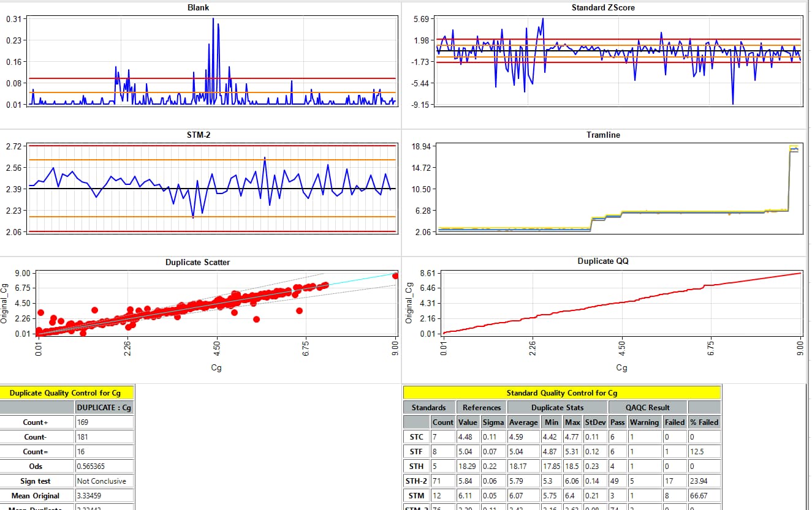This screenshot has width=812, height=510.
Task: Click the Sign test 'Not Conclusive' cell
Action: point(104,481)
